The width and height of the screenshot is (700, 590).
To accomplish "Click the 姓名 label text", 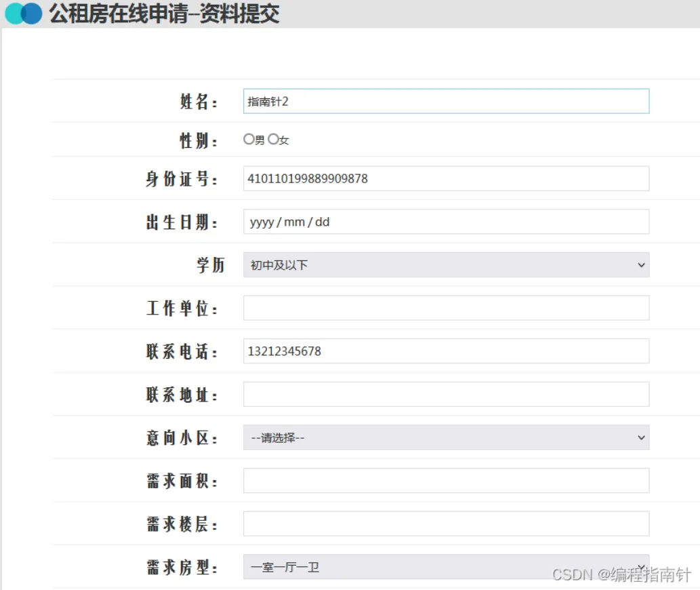I will (199, 102).
